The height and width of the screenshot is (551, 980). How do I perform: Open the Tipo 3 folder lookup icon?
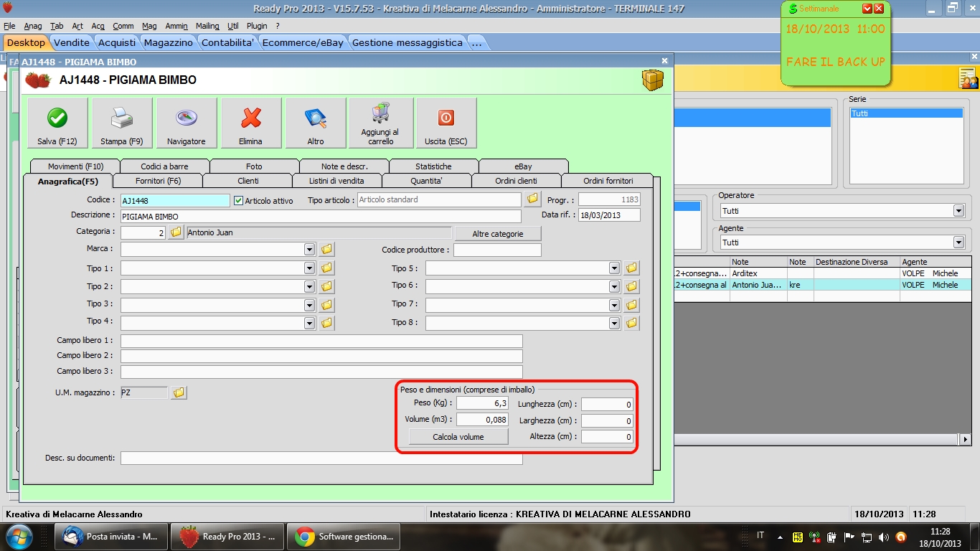click(x=326, y=305)
